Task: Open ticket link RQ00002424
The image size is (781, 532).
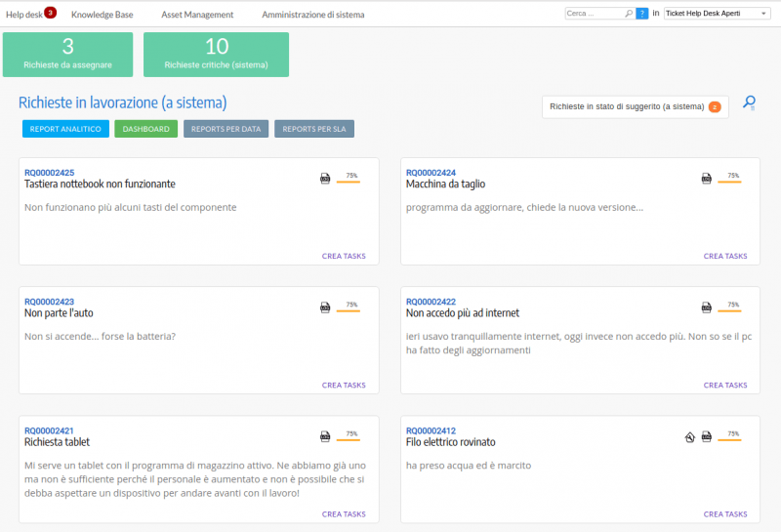Action: pos(431,173)
